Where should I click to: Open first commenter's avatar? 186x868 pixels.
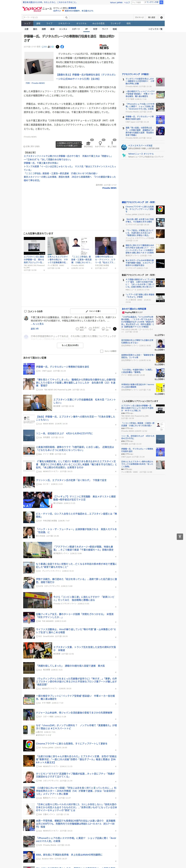(x=26, y=318)
